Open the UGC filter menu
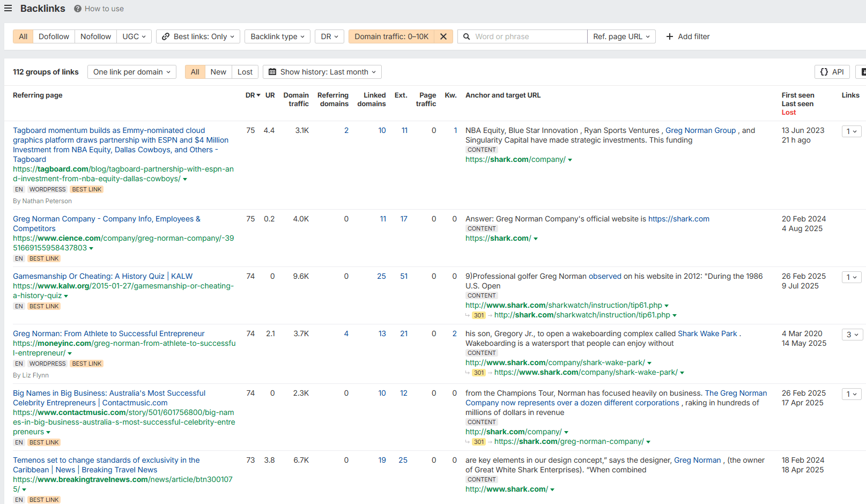Screen dimensions: 866x504 [134, 36]
